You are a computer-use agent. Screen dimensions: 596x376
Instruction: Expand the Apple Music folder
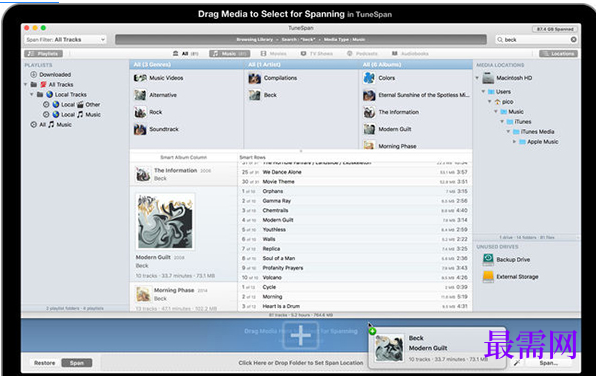click(x=514, y=142)
